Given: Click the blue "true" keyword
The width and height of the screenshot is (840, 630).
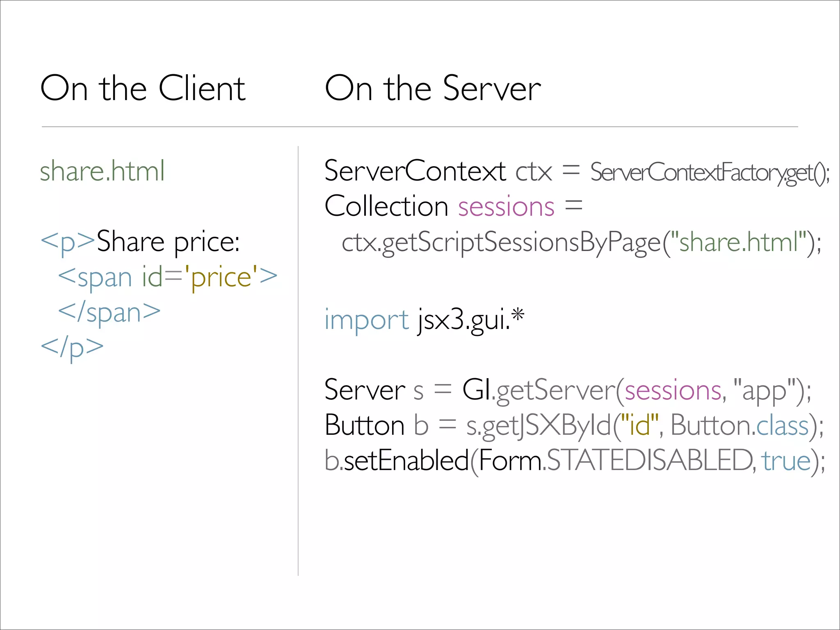Looking at the screenshot, I should point(786,461).
